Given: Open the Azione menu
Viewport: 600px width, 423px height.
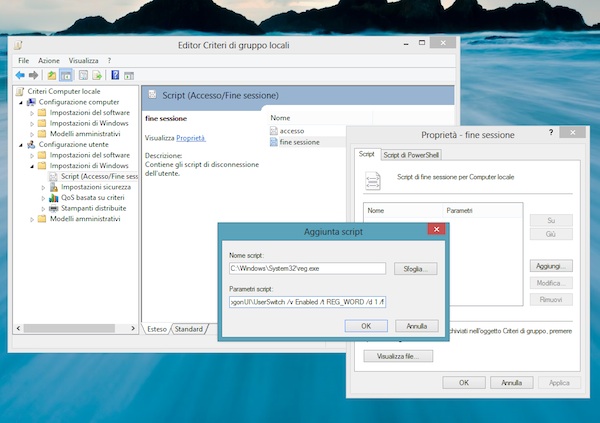Looking at the screenshot, I should coord(49,61).
